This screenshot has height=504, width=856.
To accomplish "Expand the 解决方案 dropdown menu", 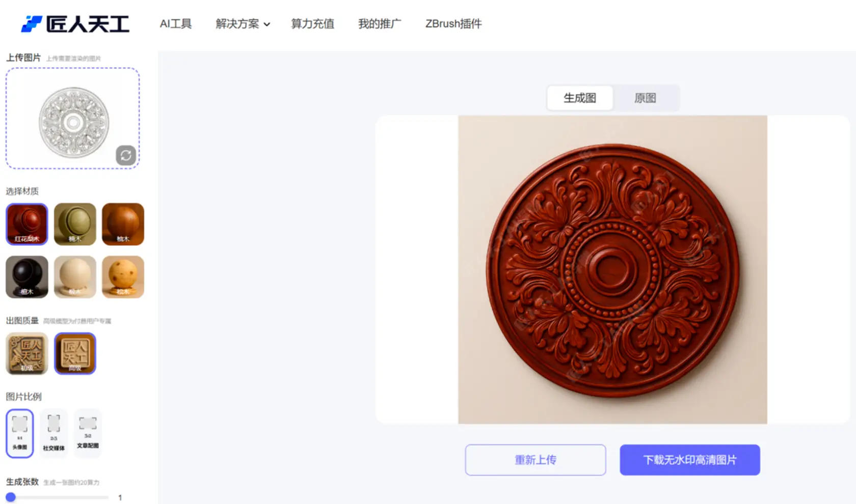I will 243,24.
